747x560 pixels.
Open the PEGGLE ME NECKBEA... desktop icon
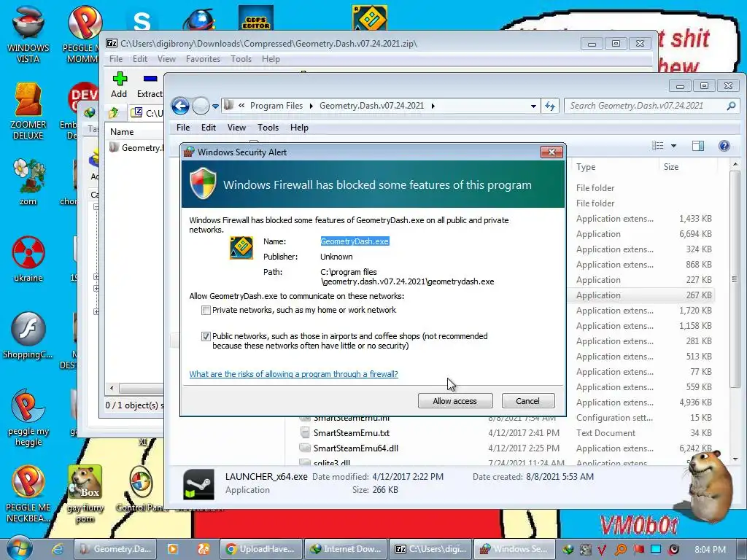[28, 494]
